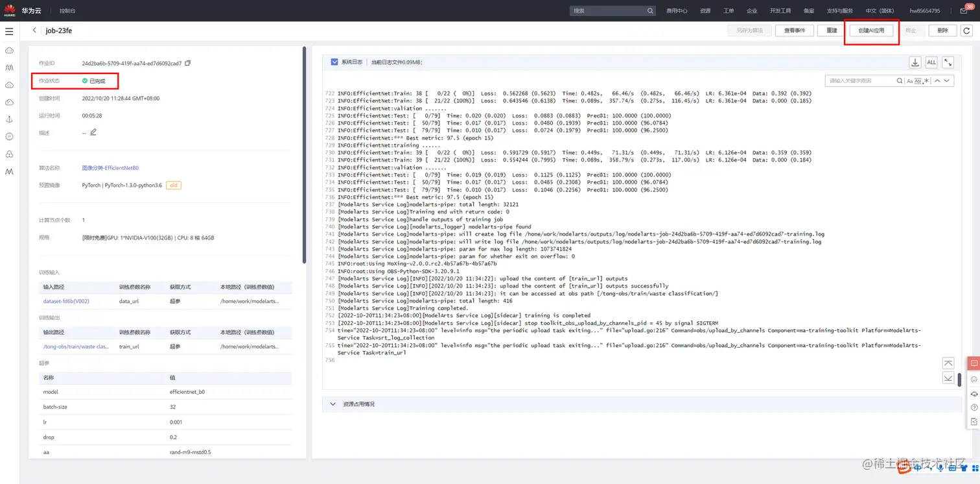Click the circled IP icon in the left sidebar
Screen dimensions: 980x484
coord(9,137)
